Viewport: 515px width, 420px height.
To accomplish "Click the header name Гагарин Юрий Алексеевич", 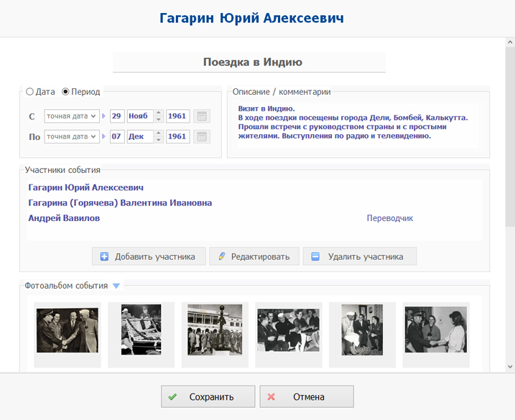I will coord(251,18).
